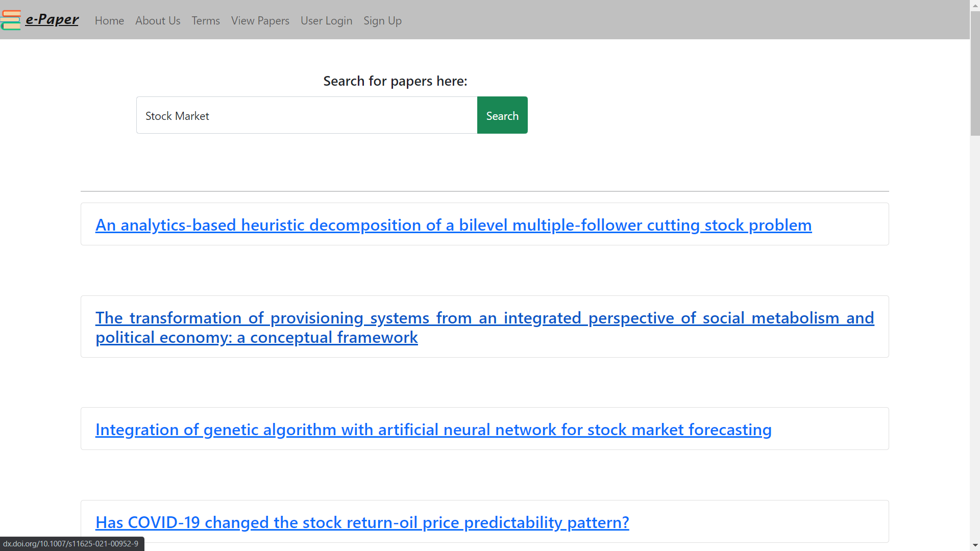This screenshot has height=551, width=980.
Task: Open the e-Paper brand link
Action: point(52,19)
